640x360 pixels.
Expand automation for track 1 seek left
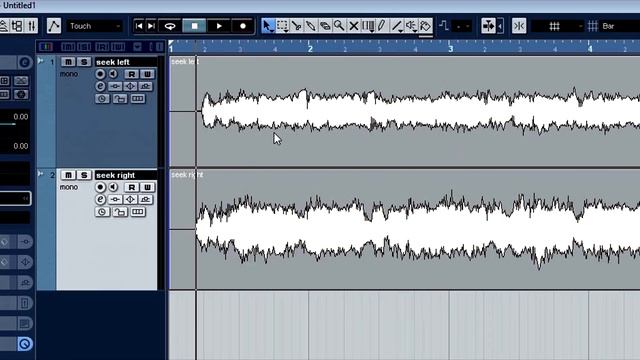[40, 61]
